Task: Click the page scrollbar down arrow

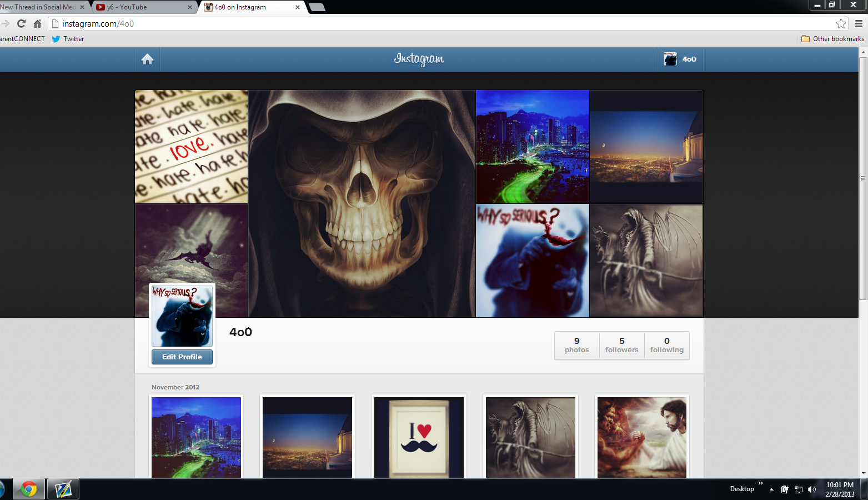Action: (863, 473)
